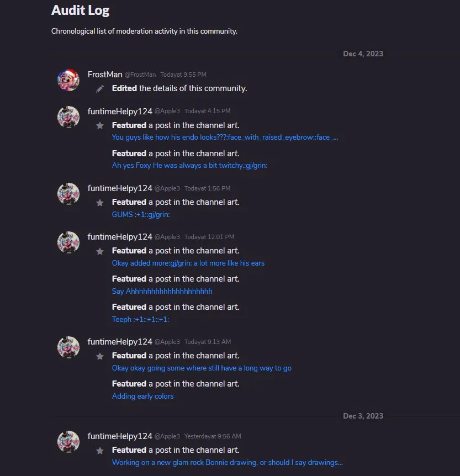The height and width of the screenshot is (476, 460).
Task: Open the glam rock Bonnie drawing post
Action: coord(227,462)
